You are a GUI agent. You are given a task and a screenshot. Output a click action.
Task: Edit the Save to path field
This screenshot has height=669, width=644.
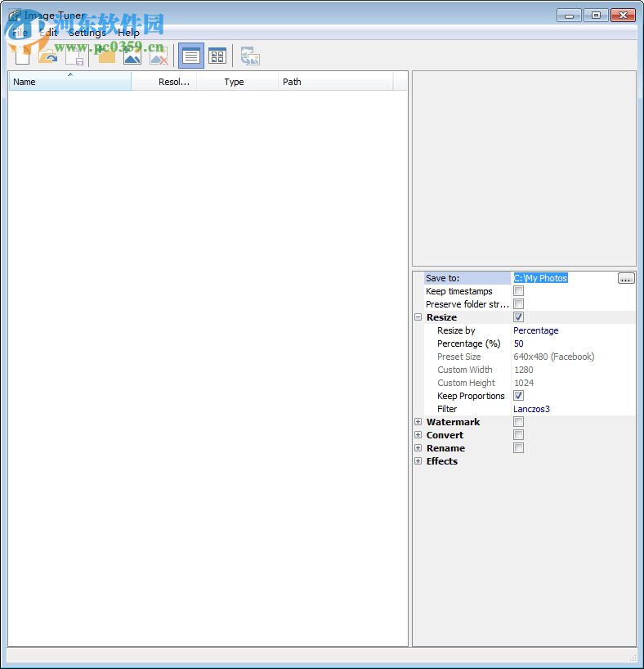(564, 278)
